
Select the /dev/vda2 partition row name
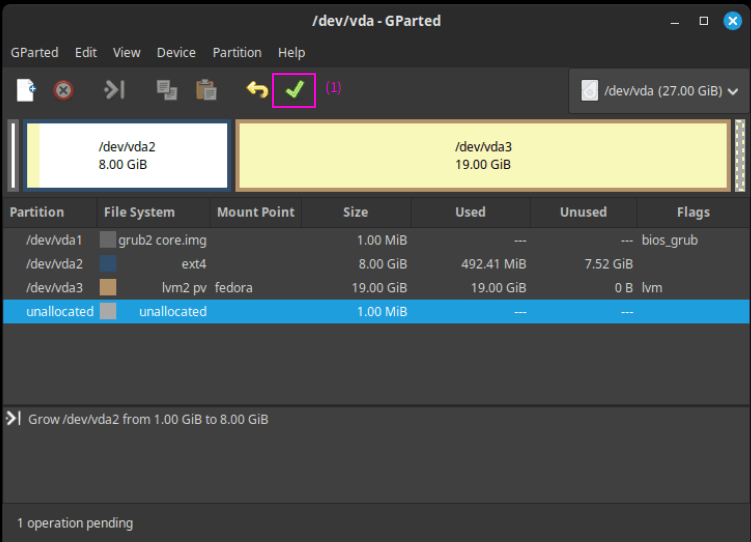[54, 264]
